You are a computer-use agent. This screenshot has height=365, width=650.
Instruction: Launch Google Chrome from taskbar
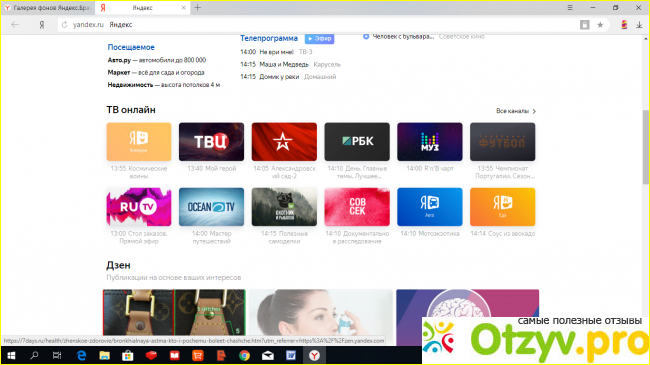click(x=244, y=355)
